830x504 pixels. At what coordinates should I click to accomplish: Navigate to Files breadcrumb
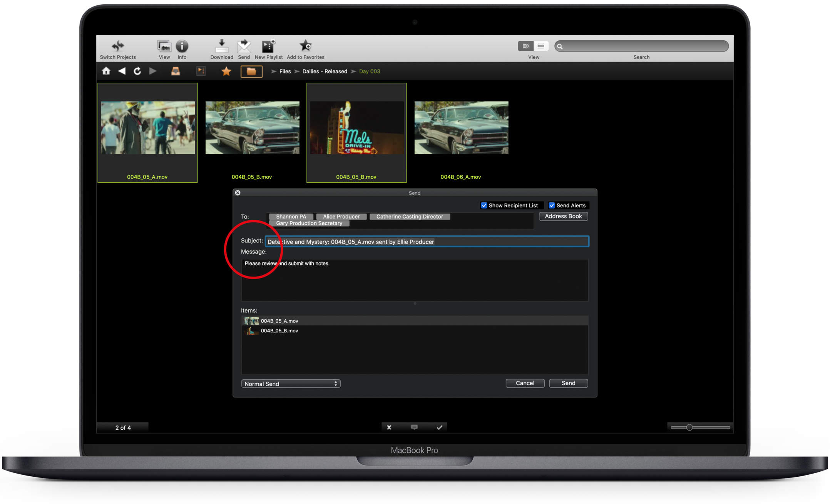pyautogui.click(x=285, y=71)
